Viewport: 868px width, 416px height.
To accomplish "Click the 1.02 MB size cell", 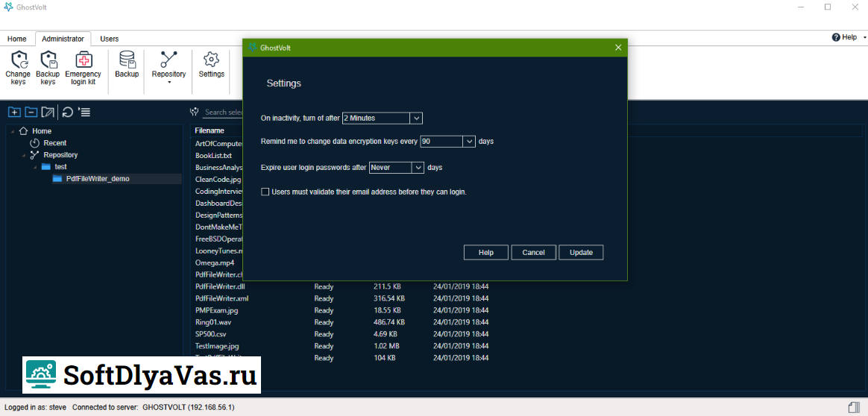I will pyautogui.click(x=387, y=346).
